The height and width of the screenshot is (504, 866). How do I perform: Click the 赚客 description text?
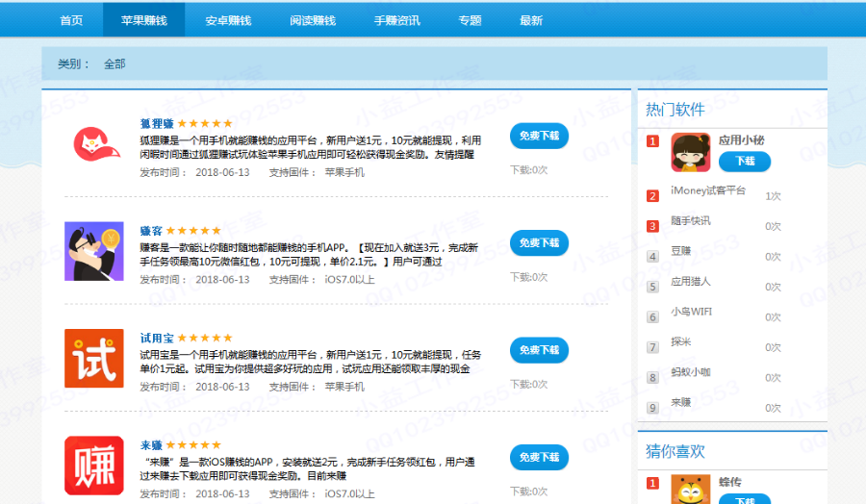pos(309,255)
